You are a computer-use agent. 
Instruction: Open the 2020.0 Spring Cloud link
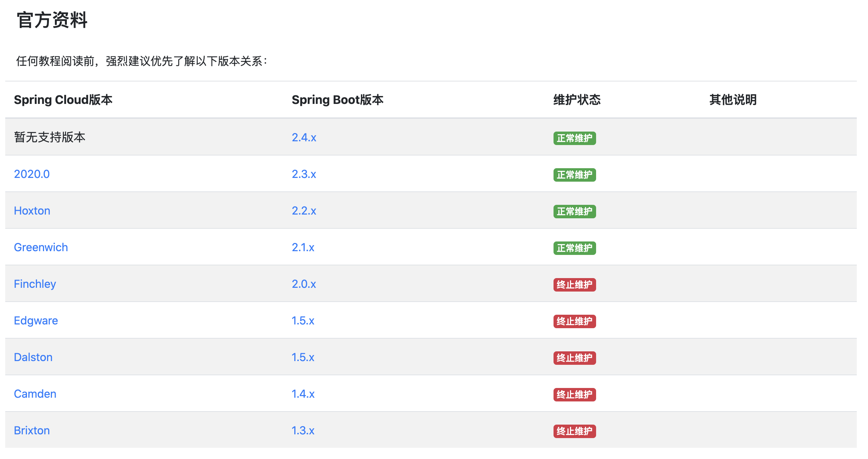point(32,174)
